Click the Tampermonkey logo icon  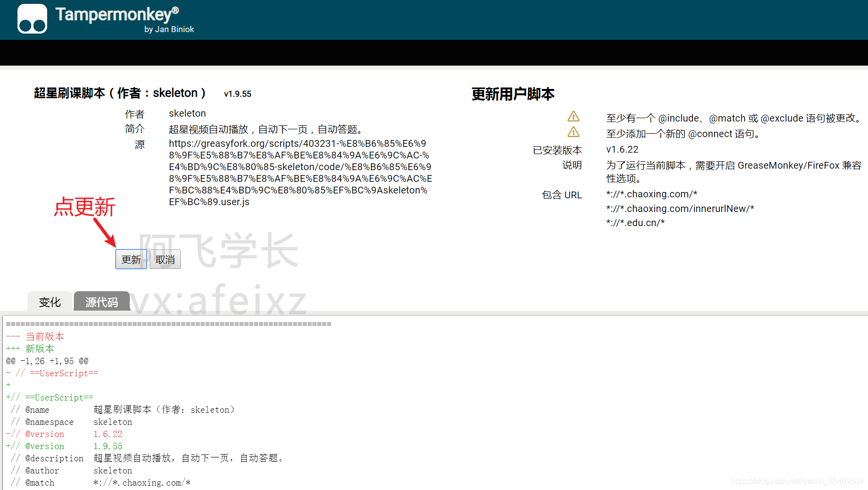tap(32, 19)
